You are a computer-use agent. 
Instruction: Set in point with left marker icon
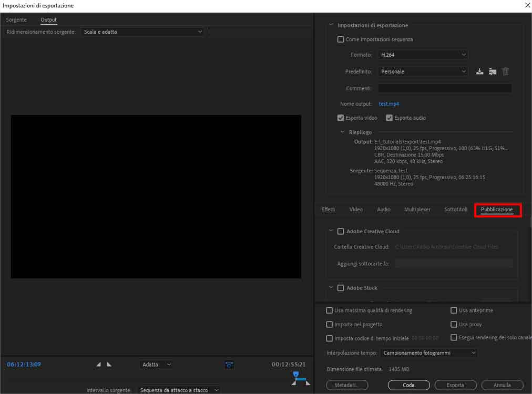pos(98,364)
